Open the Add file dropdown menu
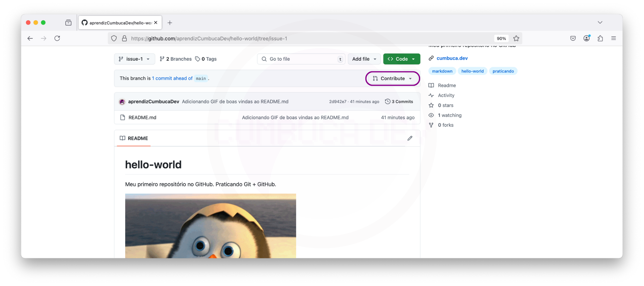644x286 pixels. coord(364,59)
